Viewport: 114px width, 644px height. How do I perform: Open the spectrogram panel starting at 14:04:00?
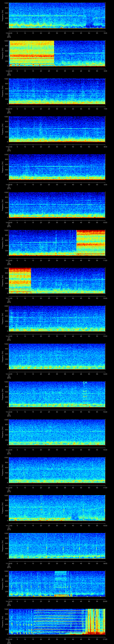coord(57,16)
